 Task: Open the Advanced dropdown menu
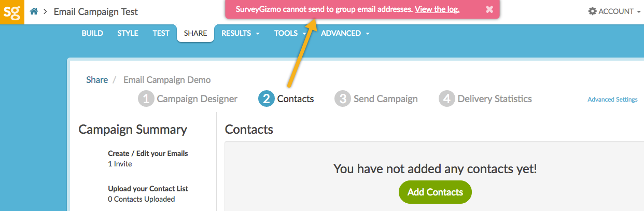(x=345, y=33)
